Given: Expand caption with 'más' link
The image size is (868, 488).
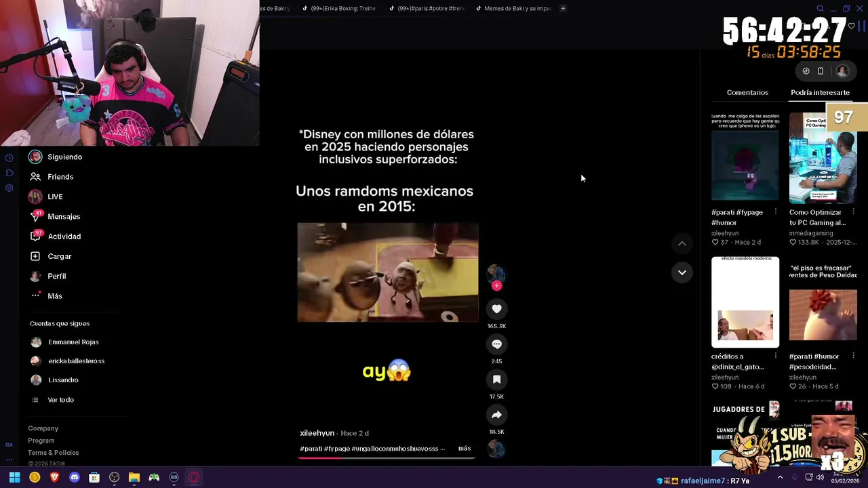Looking at the screenshot, I should 465,449.
